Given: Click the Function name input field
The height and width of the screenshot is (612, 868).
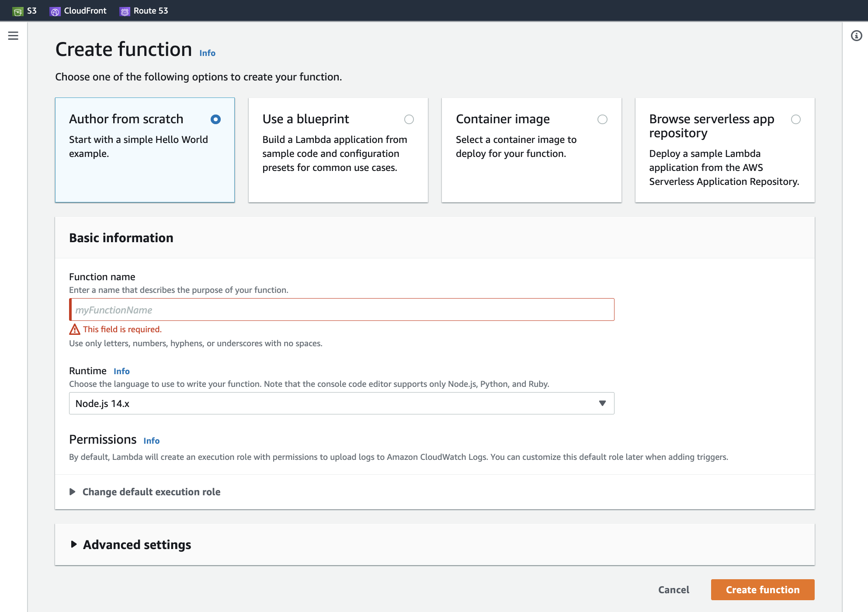Looking at the screenshot, I should [341, 310].
